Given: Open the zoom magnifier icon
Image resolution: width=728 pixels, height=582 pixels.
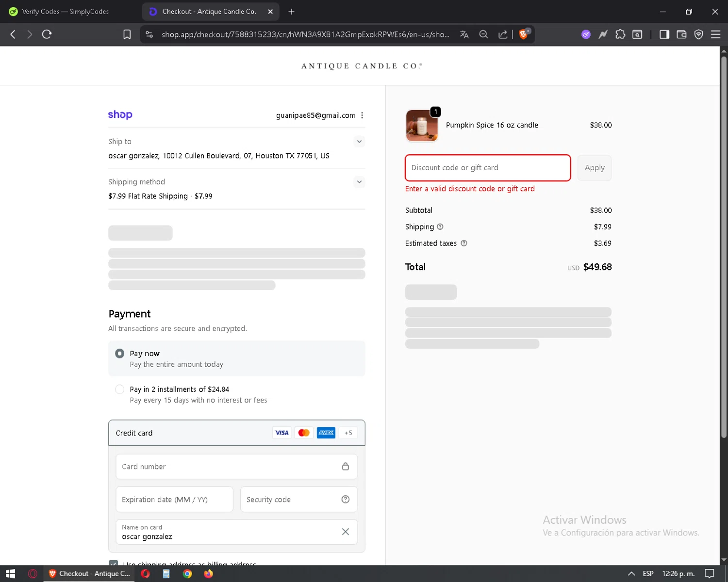Looking at the screenshot, I should (483, 34).
